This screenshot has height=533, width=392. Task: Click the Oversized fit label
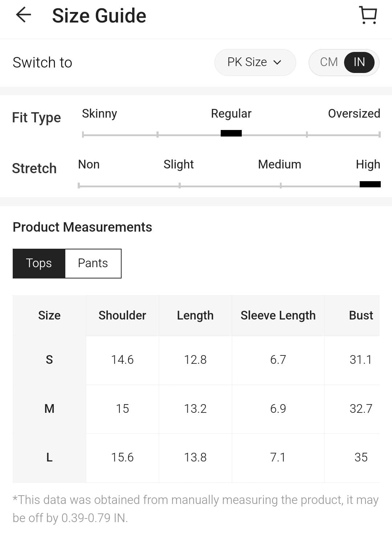pos(354,114)
